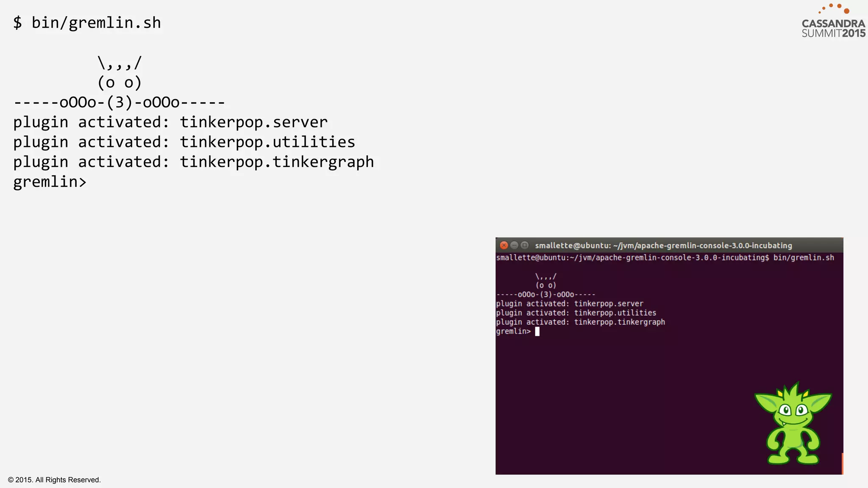868x488 pixels.
Task: Click the small ASCII gremlin face in terminal
Action: tap(546, 285)
